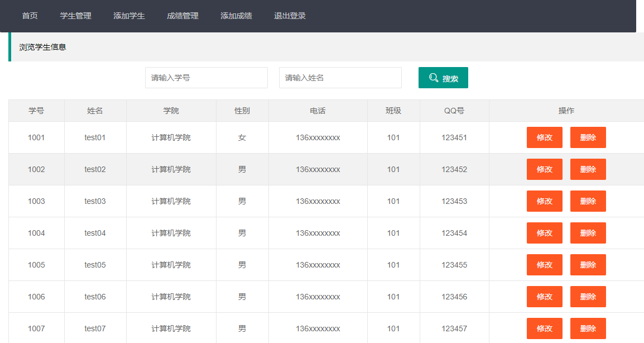Open the 成绩管理 menu item
The image size is (644, 343).
tap(182, 16)
